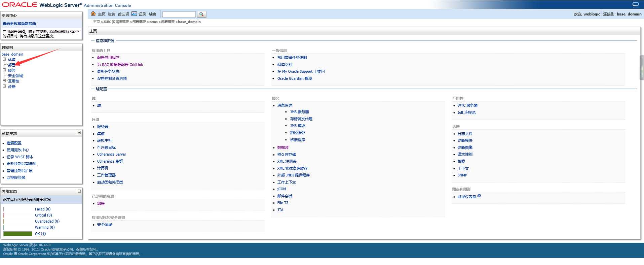Click the Oracle ring icon at top right
The width and height of the screenshot is (644, 265).
click(x=636, y=4)
